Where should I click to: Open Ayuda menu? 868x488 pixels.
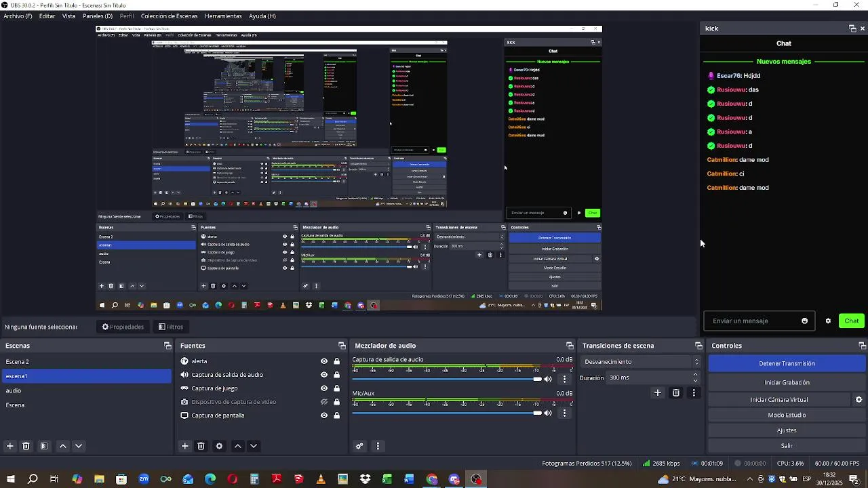(x=262, y=16)
